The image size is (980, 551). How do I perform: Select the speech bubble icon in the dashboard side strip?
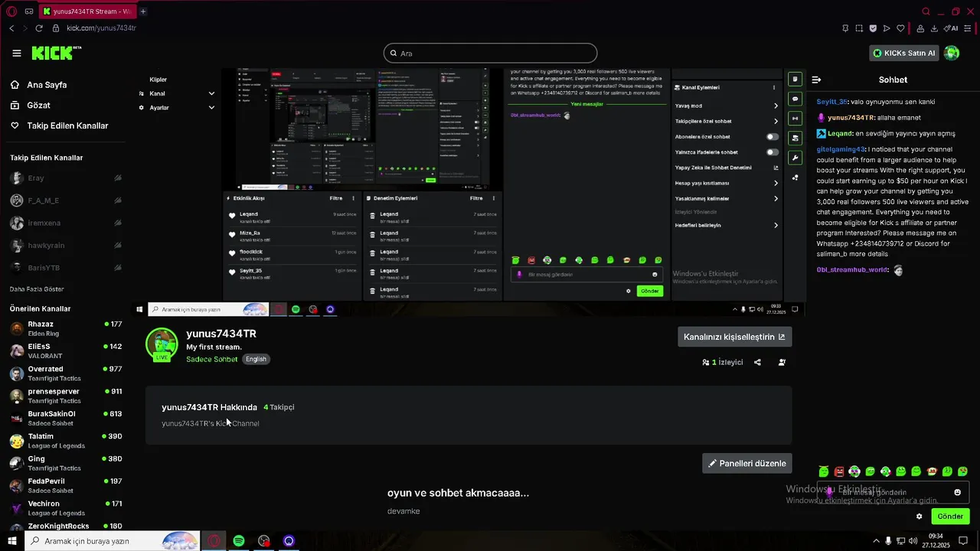[795, 99]
